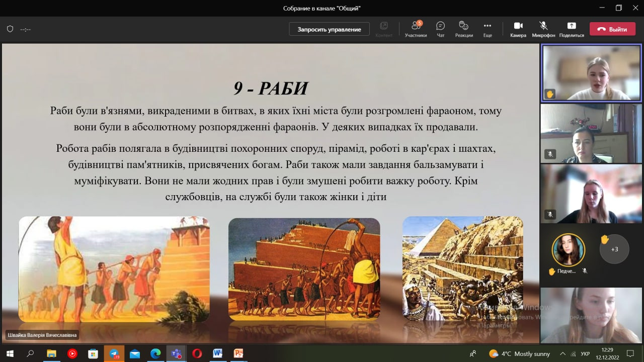644x362 pixels.
Task: Open Telegram from the taskbar
Action: pos(114,353)
